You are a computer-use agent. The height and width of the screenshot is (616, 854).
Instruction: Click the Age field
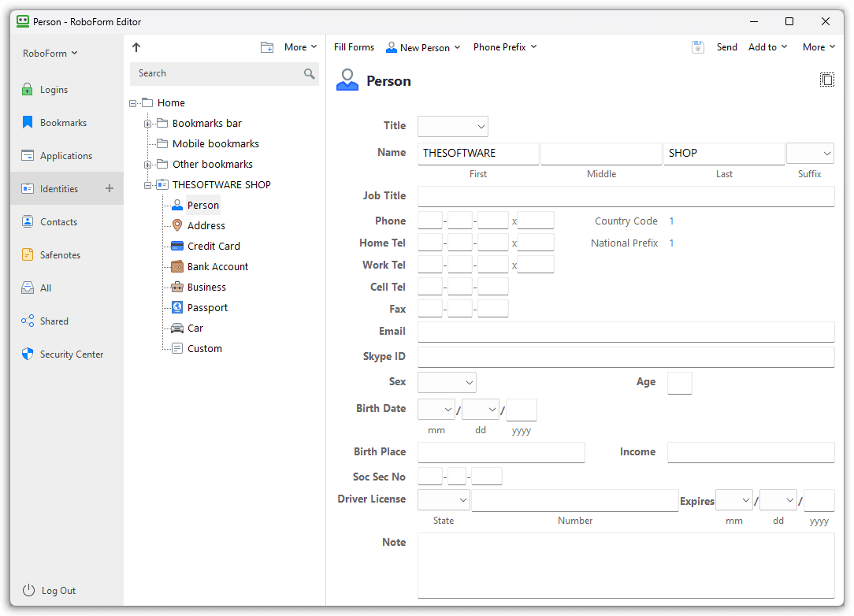coord(679,383)
